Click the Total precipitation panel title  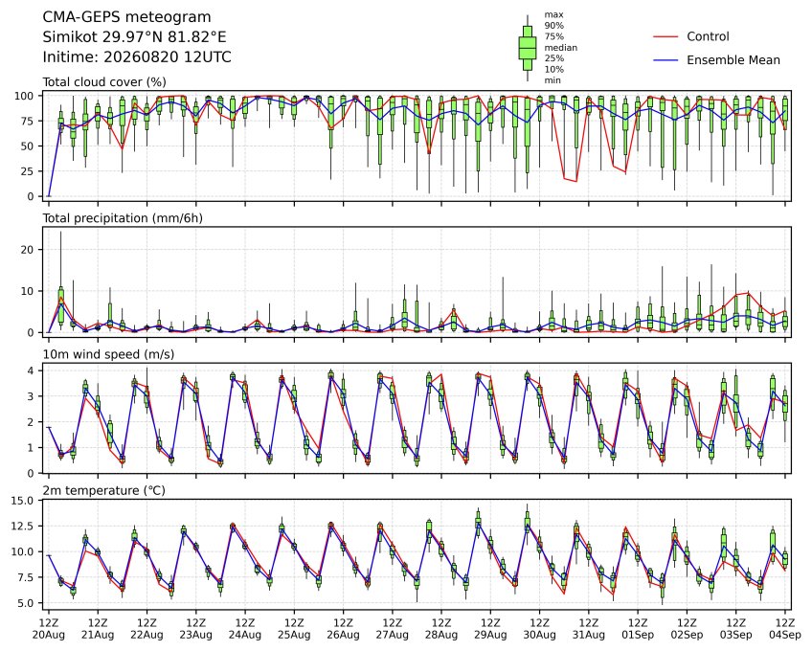(x=123, y=218)
